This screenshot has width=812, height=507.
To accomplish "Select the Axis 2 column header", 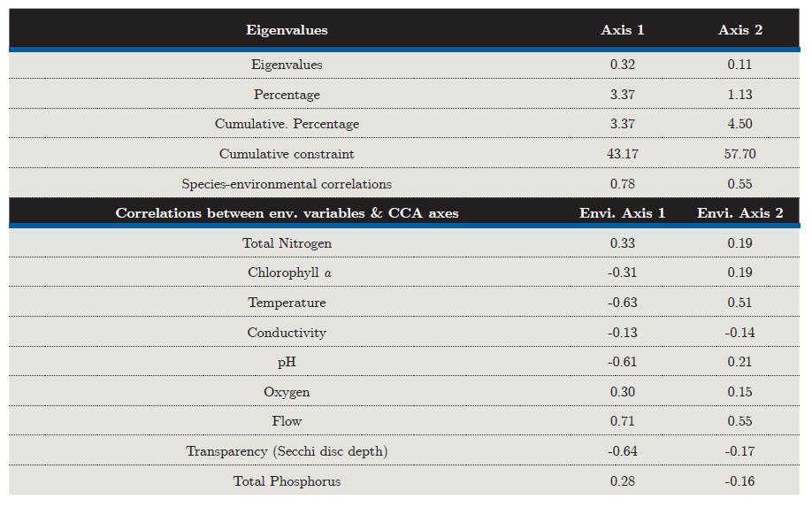I will [x=740, y=30].
